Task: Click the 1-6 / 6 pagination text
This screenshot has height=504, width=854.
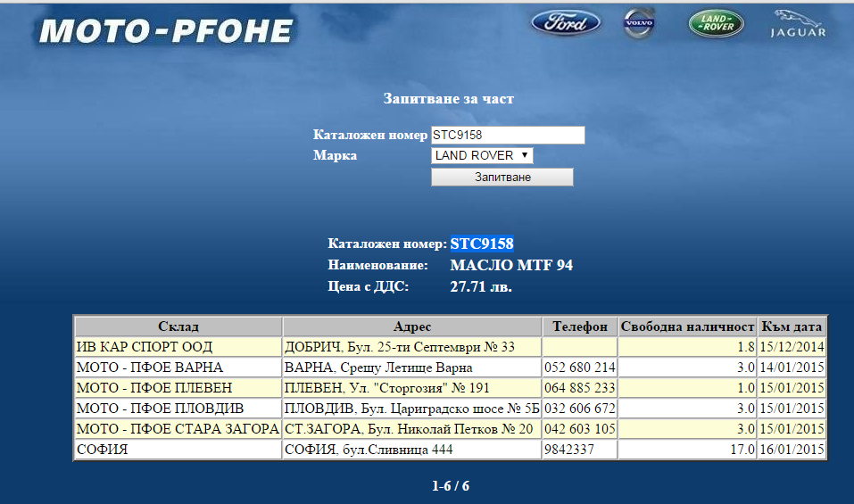Action: point(450,485)
